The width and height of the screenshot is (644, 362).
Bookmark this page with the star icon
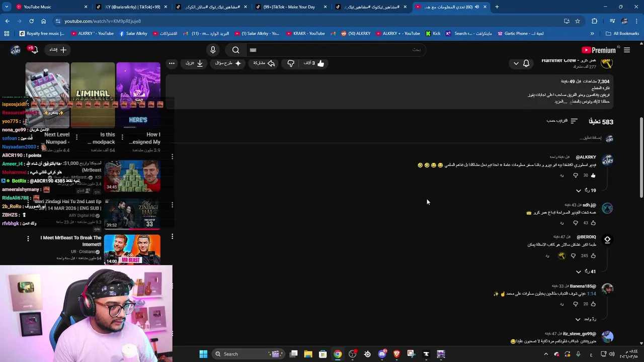(578, 21)
